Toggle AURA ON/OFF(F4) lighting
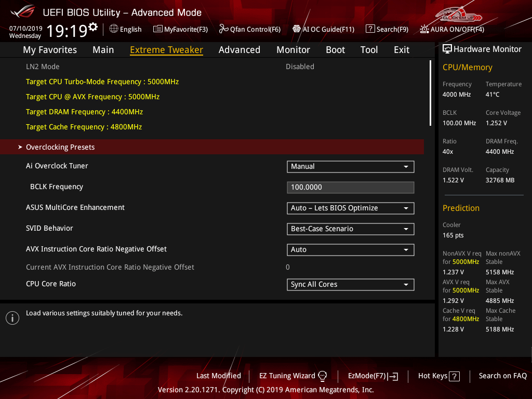The image size is (532, 399). coord(424,29)
